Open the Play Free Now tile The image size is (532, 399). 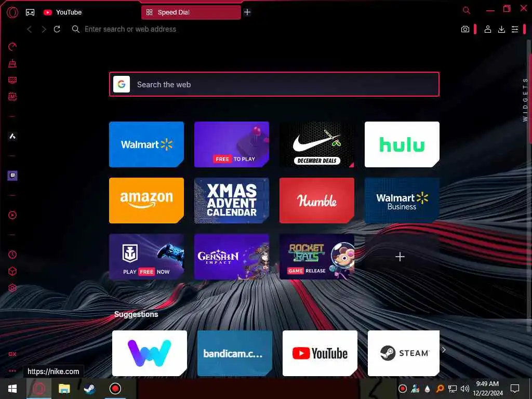146,257
